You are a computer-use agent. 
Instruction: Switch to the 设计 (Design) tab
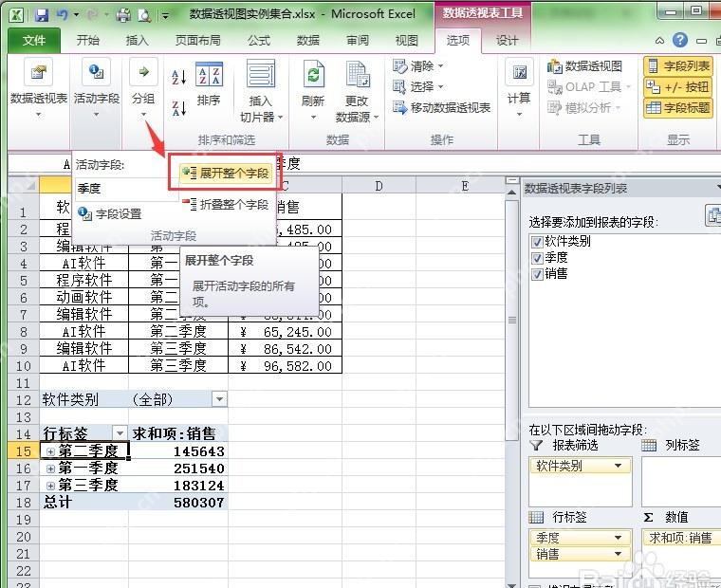coord(507,41)
